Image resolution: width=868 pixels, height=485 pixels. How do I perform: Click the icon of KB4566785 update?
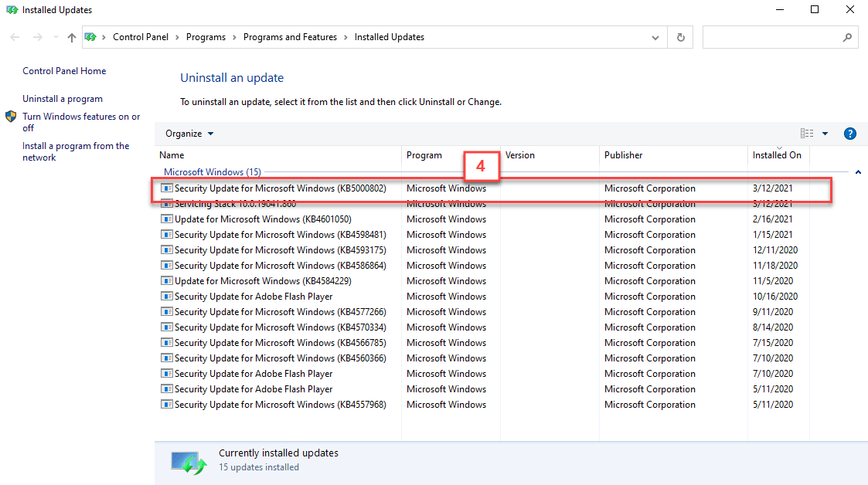[x=167, y=343]
